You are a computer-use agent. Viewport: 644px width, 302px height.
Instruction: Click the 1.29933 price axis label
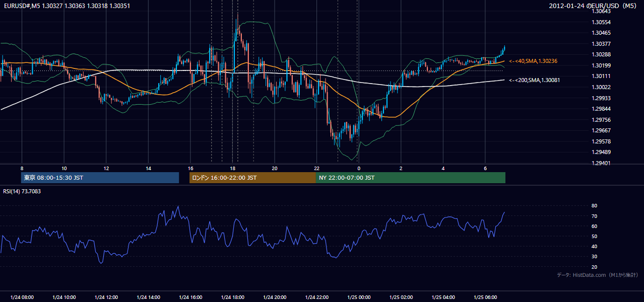(x=601, y=98)
